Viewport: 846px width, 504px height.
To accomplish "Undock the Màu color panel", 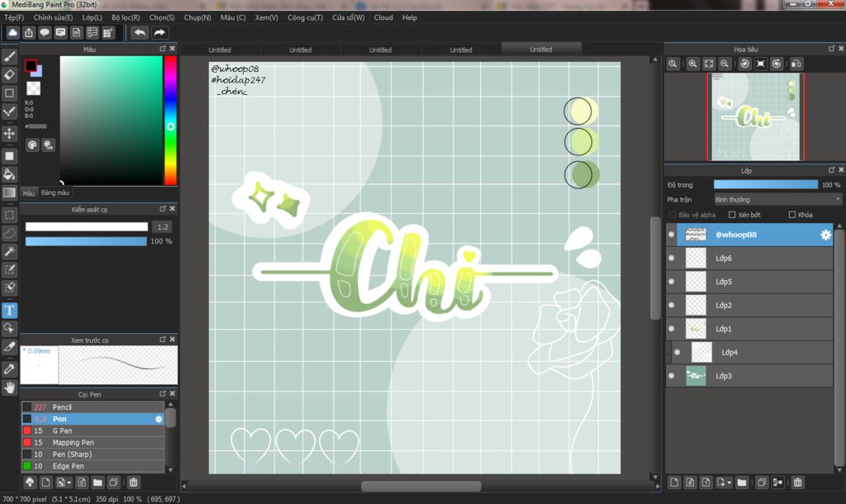I will [163, 49].
